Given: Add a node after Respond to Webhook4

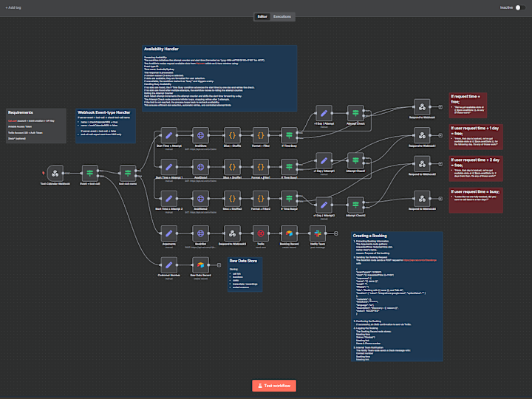Looking at the screenshot, I should click(440, 199).
